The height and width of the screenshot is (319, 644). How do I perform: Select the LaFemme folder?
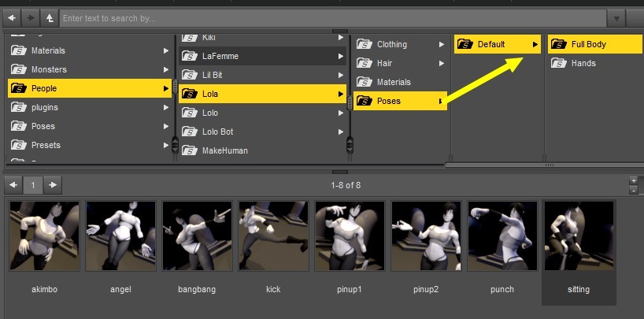(262, 56)
